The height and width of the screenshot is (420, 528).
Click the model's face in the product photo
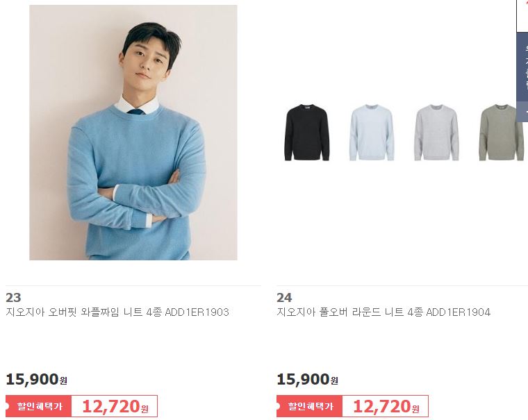coord(145,62)
